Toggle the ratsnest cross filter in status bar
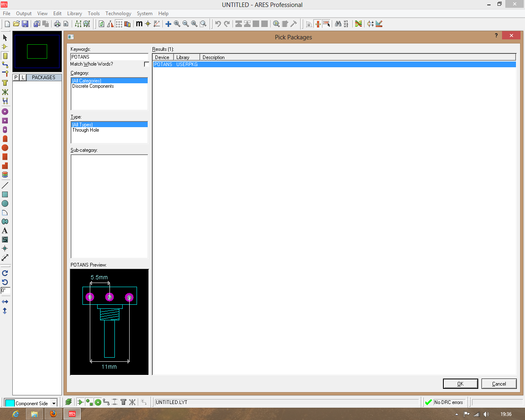The width and height of the screenshot is (525, 420). (132, 402)
